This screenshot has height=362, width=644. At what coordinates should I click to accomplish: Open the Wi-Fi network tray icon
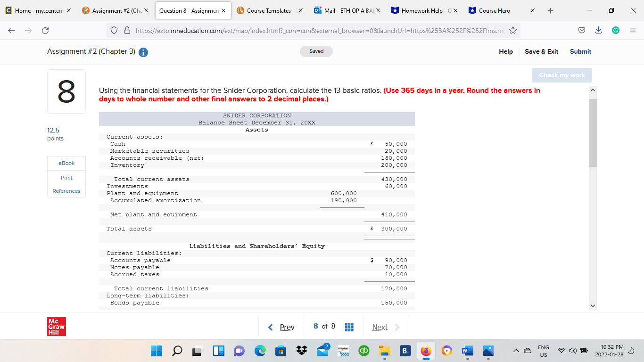562,351
